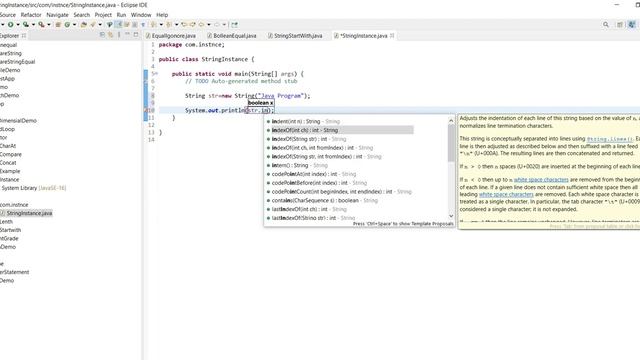The height and width of the screenshot is (360, 640).
Task: Click the error marker on line 10
Action: pos(146,110)
